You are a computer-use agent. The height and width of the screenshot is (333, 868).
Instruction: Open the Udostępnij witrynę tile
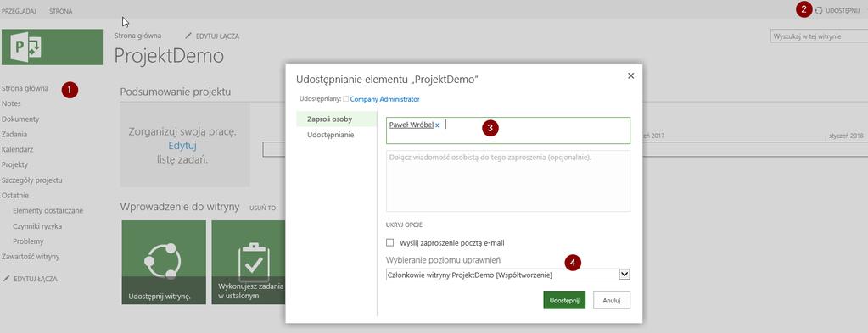click(x=164, y=262)
